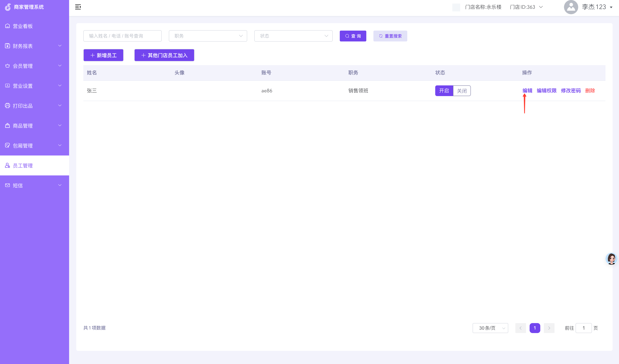This screenshot has width=619, height=364.
Task: Click the store logo thumbnail beside 门店名称
Action: [456, 7]
